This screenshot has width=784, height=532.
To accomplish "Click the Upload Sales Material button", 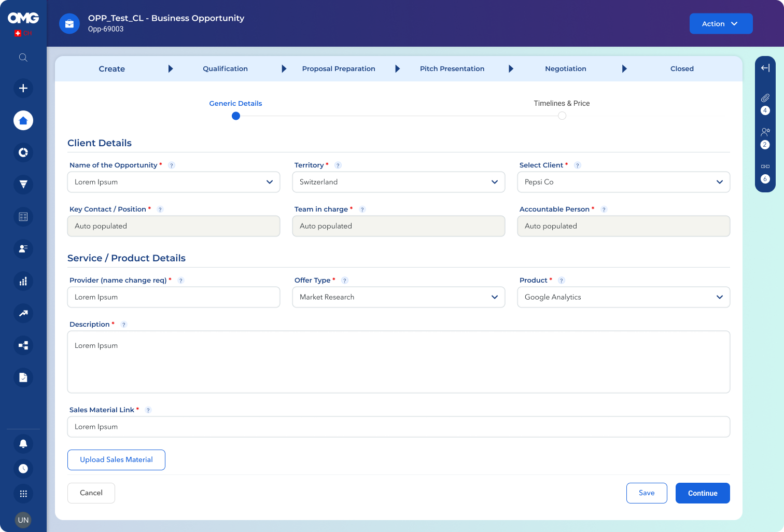I will (x=116, y=460).
